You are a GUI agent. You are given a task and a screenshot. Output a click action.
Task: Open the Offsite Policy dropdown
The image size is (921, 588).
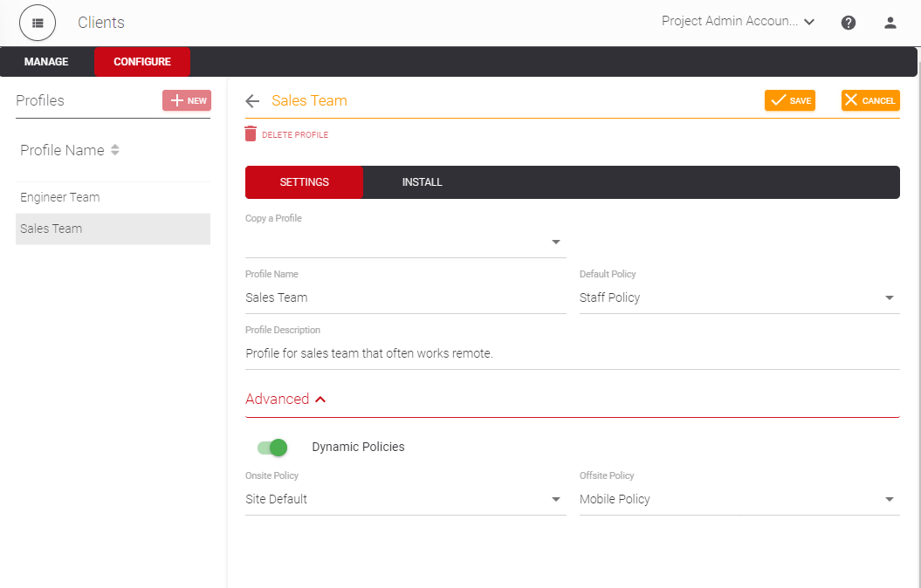[889, 499]
